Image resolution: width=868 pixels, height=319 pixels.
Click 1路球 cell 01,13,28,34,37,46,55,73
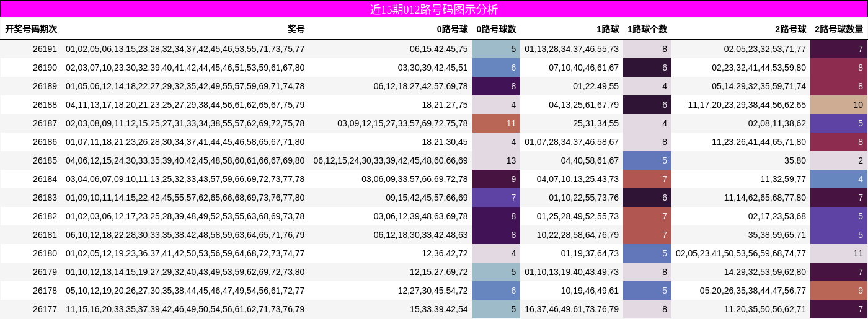(572, 49)
